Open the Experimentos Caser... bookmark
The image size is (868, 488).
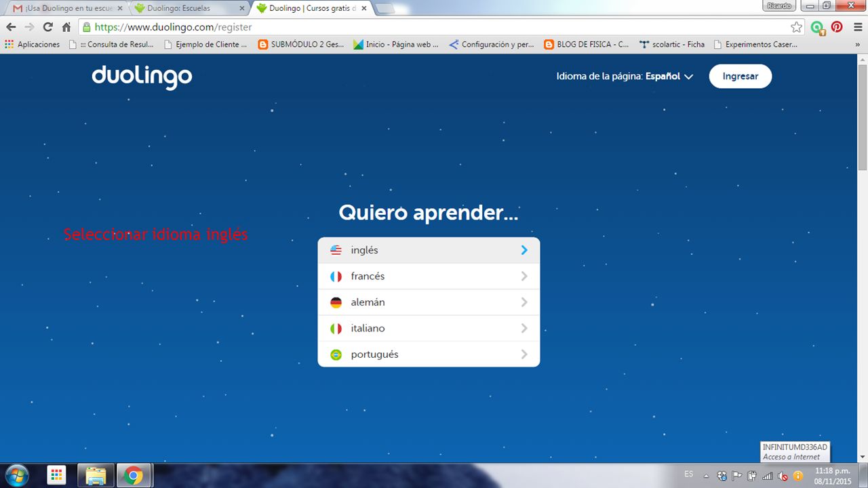pos(755,44)
